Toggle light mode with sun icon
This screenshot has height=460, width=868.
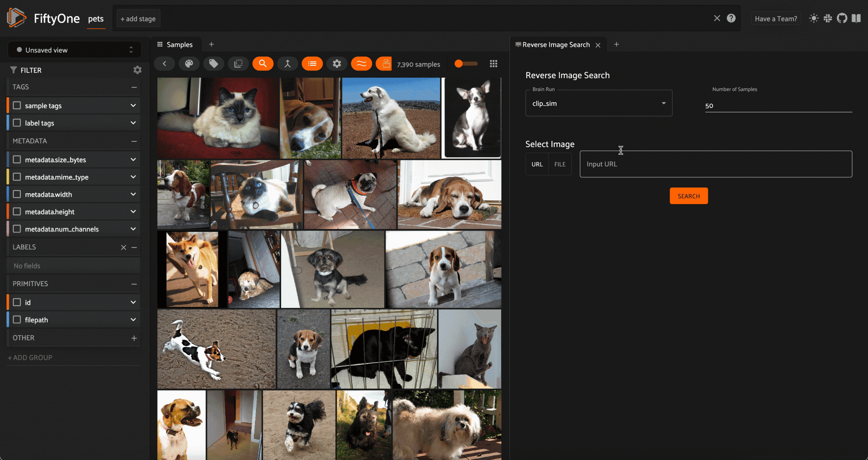pyautogui.click(x=814, y=18)
